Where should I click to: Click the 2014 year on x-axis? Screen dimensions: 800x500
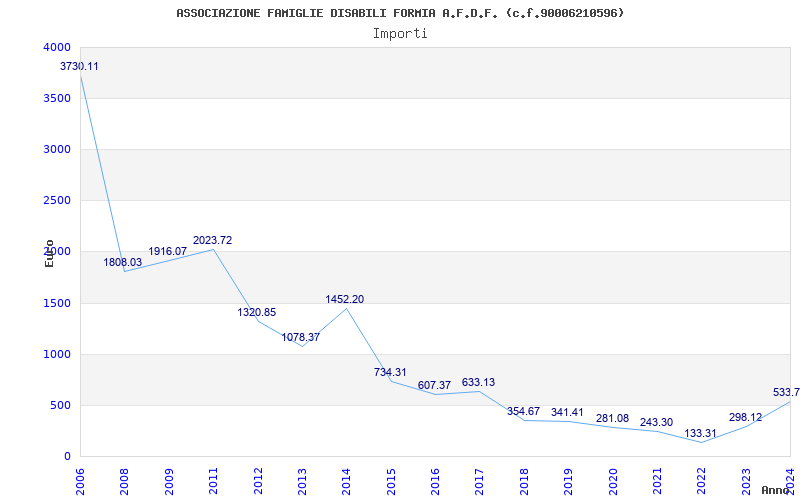coord(346,480)
